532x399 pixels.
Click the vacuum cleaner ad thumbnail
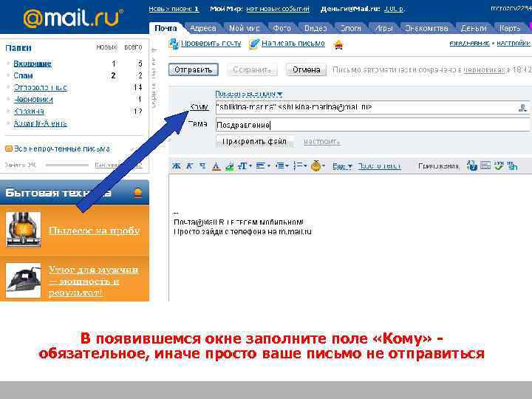pyautogui.click(x=24, y=230)
